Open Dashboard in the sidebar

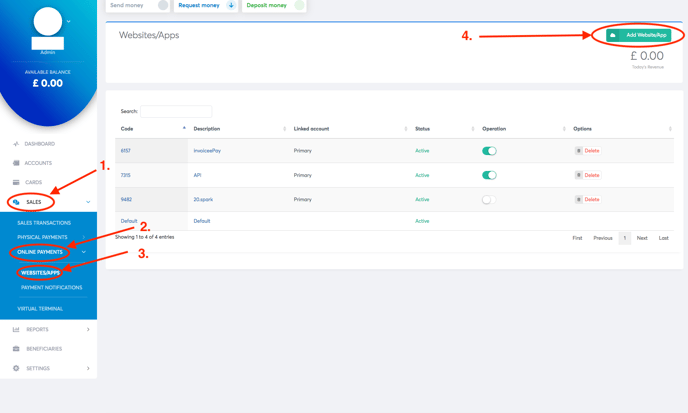tap(39, 144)
